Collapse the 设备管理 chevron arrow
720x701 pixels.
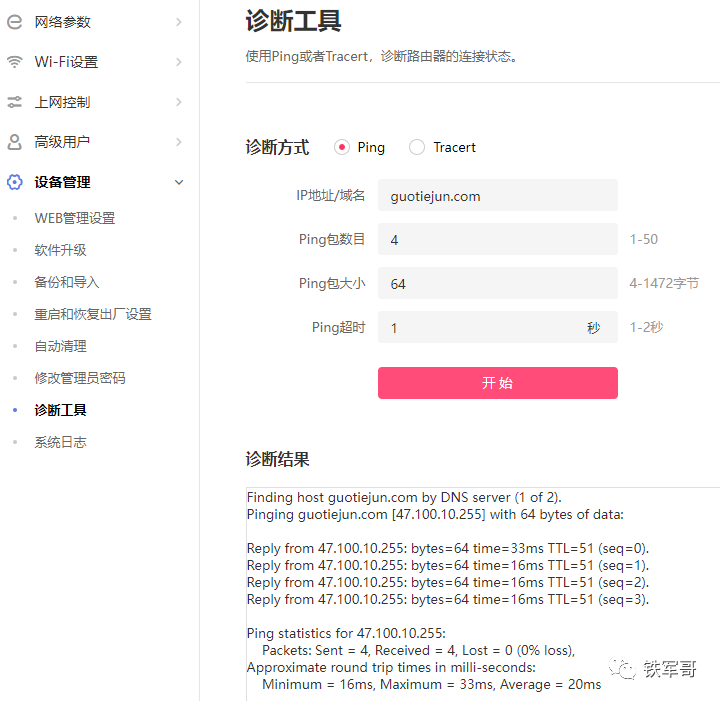(179, 182)
